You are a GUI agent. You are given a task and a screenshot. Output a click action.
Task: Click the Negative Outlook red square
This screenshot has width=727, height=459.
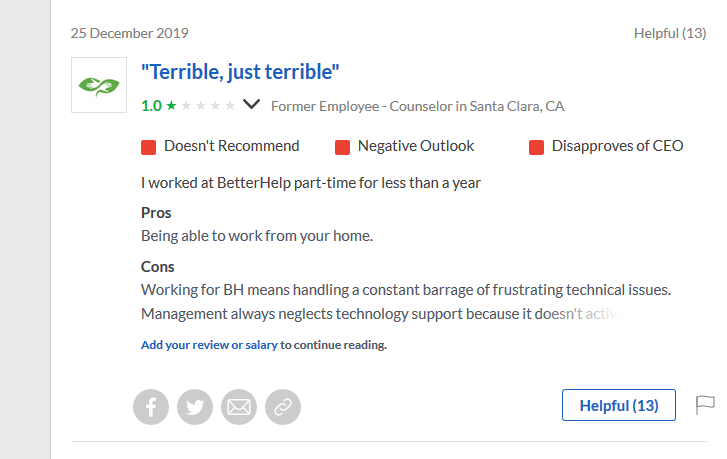[342, 147]
